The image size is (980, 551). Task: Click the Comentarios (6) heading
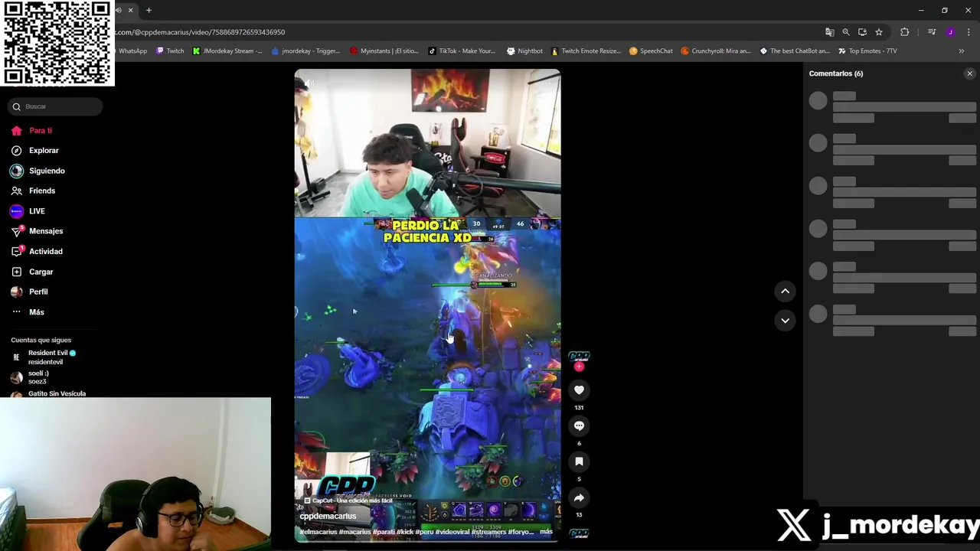pos(836,73)
